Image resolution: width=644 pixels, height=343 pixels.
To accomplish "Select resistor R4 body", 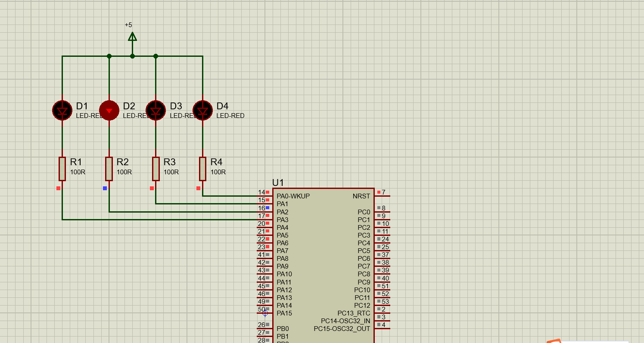I will (x=202, y=169).
